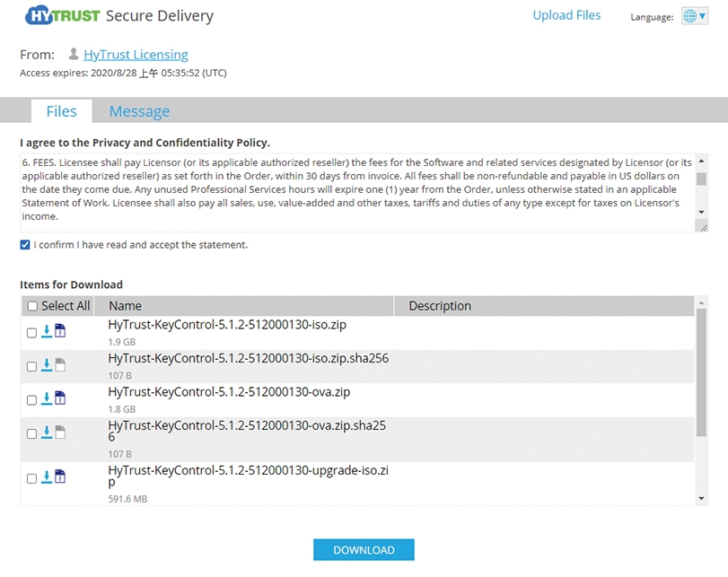Screen dimensions: 728x577
Task: Tick checkbox for upgrade-iso.zip file
Action: (x=31, y=478)
